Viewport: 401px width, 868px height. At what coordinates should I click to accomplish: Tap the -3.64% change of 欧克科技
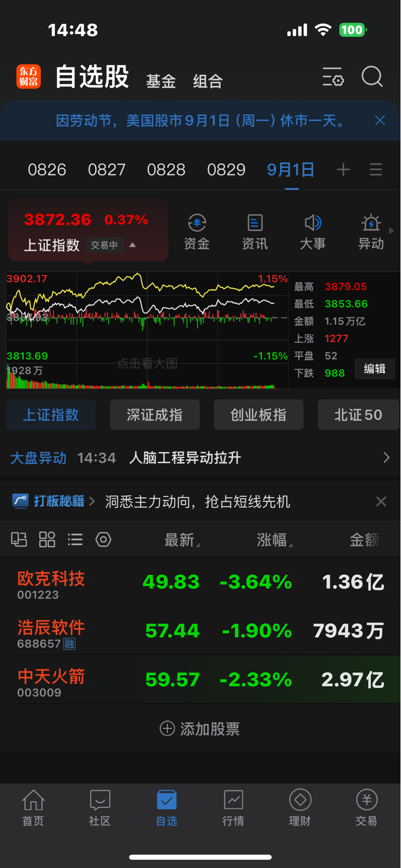point(256,582)
